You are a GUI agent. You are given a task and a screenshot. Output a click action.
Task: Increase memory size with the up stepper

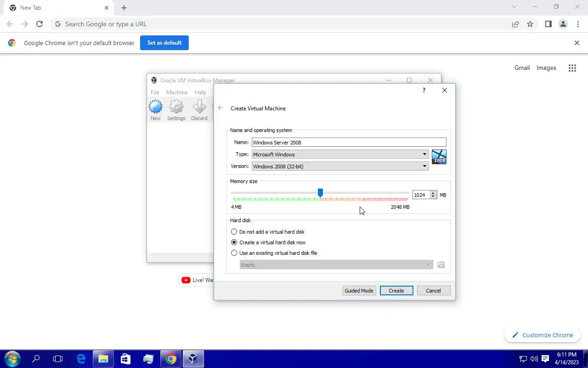(x=433, y=193)
